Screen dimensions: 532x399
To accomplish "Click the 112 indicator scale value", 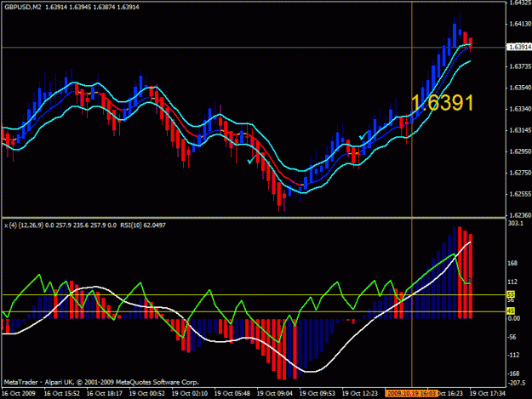I will [x=512, y=282].
